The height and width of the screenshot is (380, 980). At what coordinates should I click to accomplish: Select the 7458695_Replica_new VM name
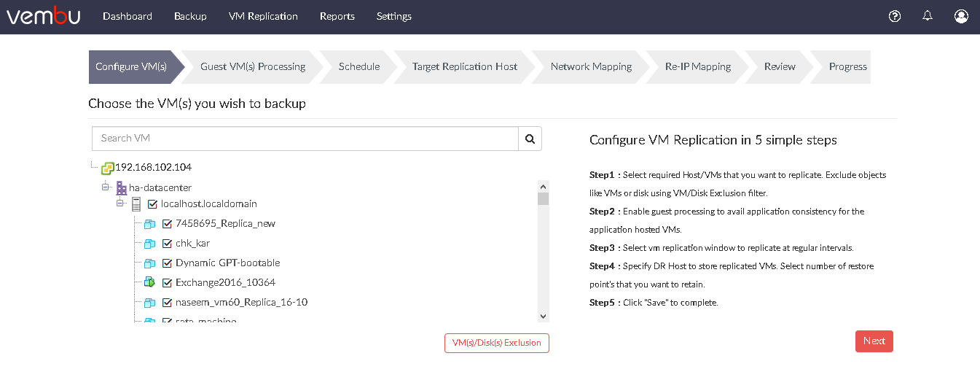(225, 224)
